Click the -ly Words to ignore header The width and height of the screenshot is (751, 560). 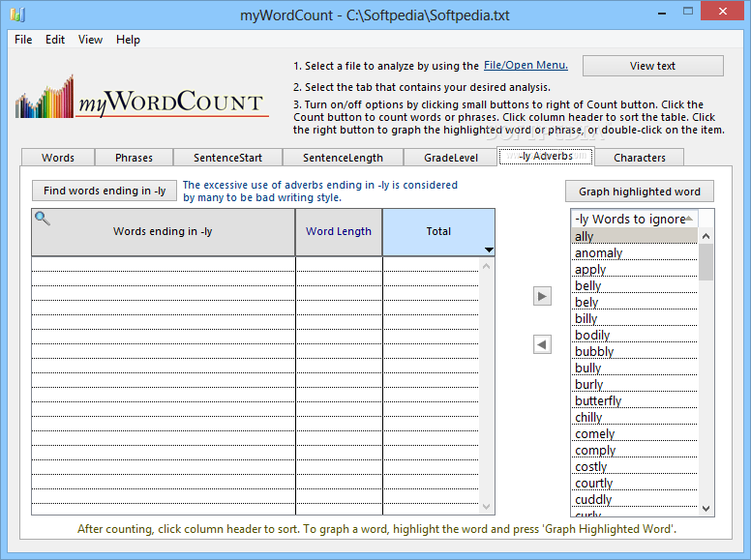pos(634,219)
